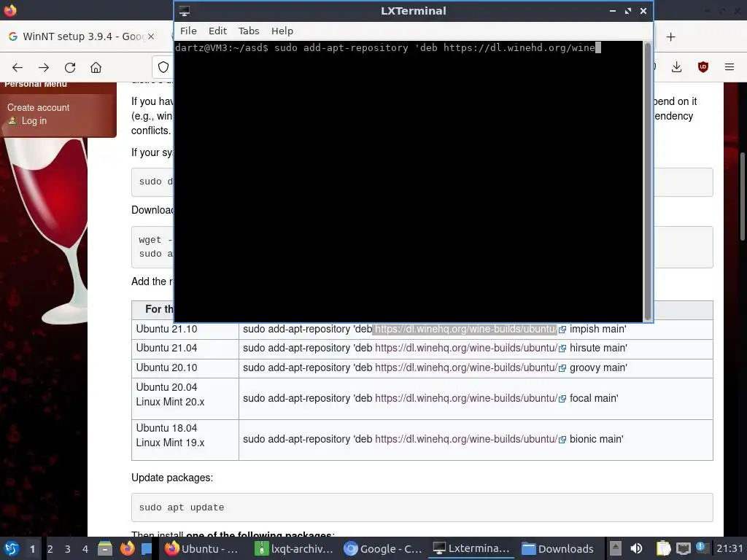The width and height of the screenshot is (747, 560).
Task: Open bionic winehq repository link
Action: 466,439
